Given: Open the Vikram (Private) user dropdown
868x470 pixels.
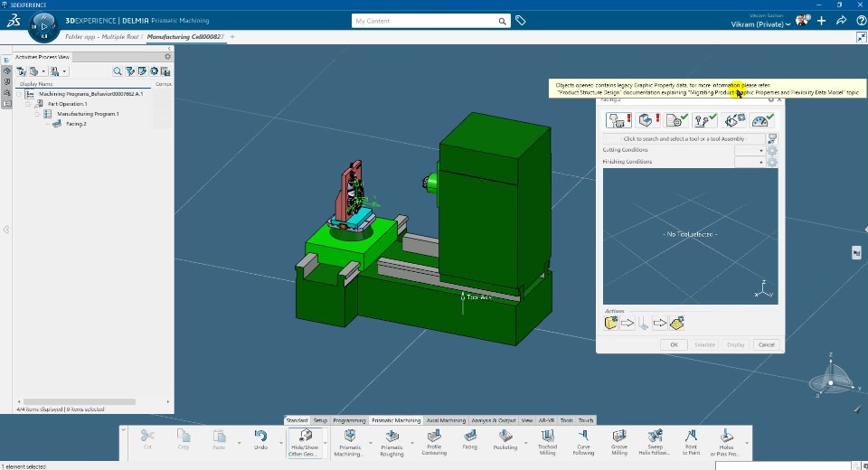Looking at the screenshot, I should pyautogui.click(x=760, y=24).
